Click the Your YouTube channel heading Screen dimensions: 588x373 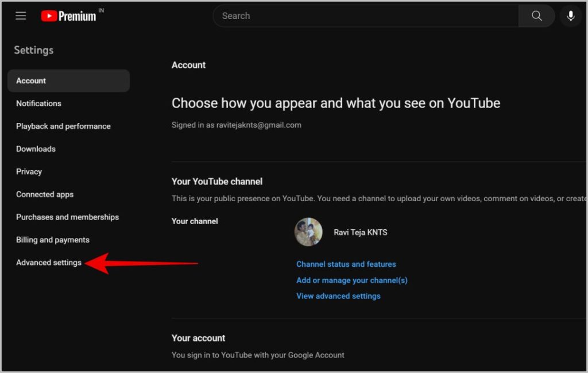216,182
